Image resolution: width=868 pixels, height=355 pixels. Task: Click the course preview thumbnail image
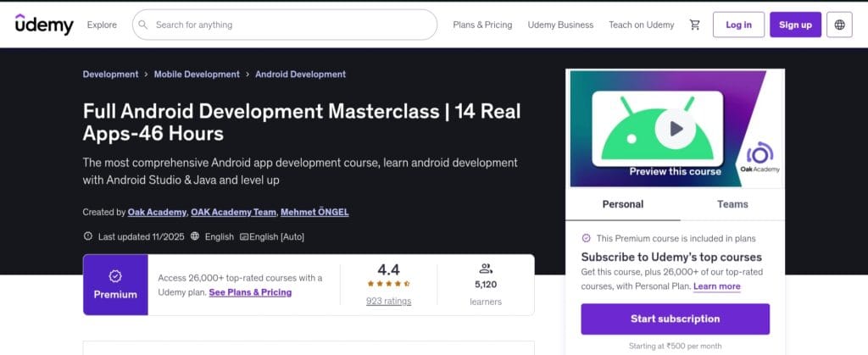675,129
